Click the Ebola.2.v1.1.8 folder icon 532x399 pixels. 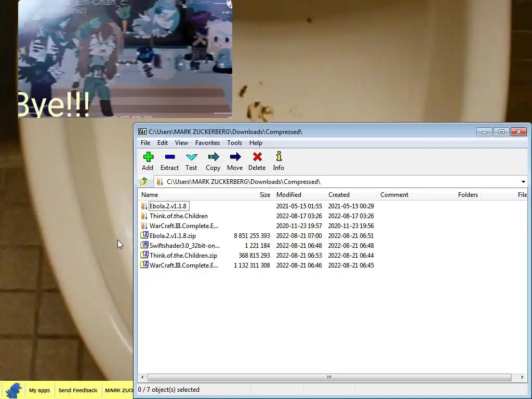(144, 206)
